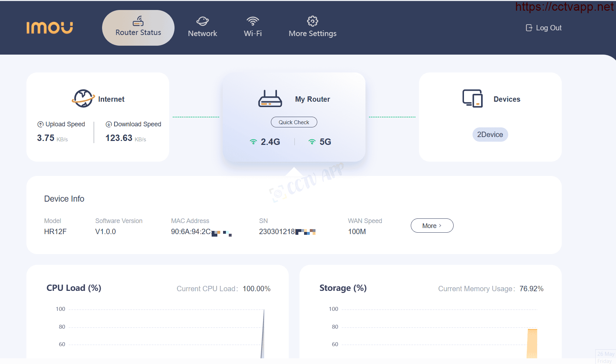Open the 2Device connected list

tap(490, 135)
